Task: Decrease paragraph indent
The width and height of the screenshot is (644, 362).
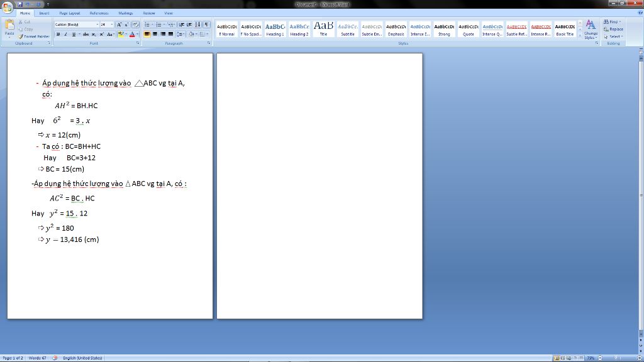Action: (x=181, y=25)
